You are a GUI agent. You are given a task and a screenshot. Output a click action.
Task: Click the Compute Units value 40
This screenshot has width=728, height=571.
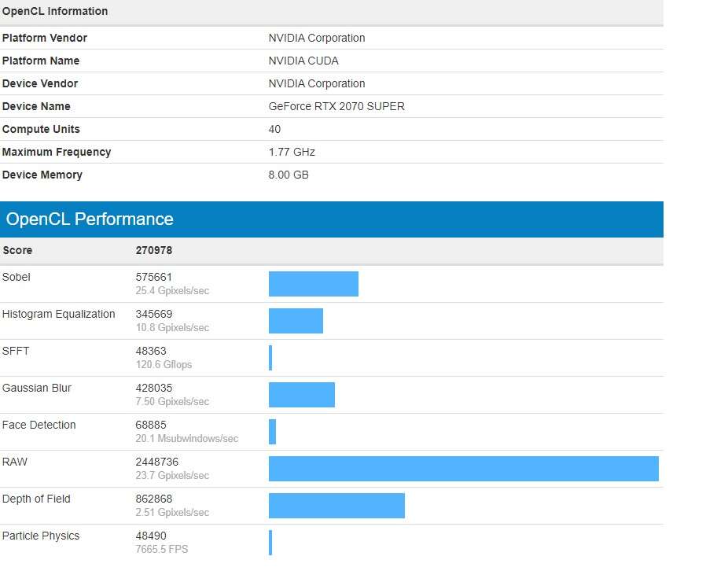pos(274,129)
